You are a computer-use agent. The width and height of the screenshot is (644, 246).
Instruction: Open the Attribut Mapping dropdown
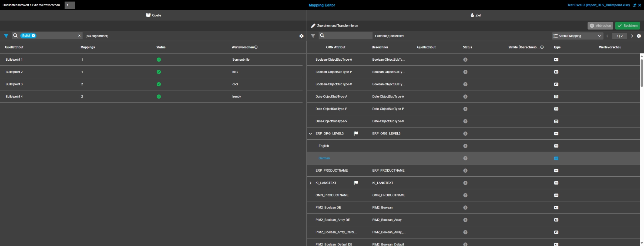click(577, 36)
